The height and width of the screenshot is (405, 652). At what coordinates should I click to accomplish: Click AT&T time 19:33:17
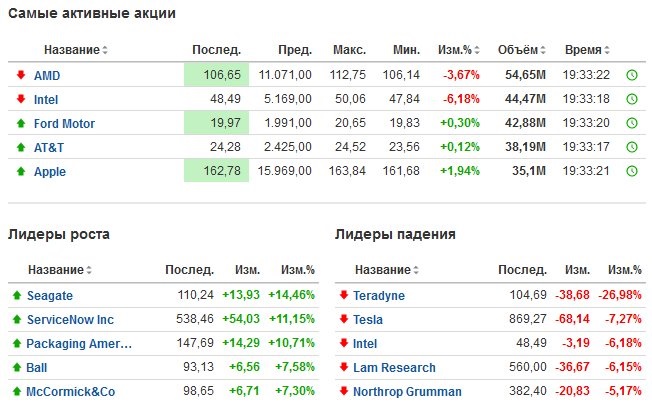point(586,147)
